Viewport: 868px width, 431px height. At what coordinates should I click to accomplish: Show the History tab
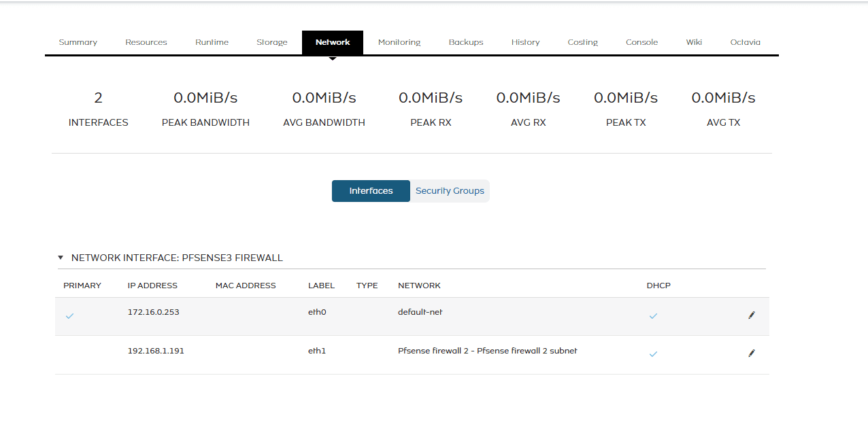[526, 42]
